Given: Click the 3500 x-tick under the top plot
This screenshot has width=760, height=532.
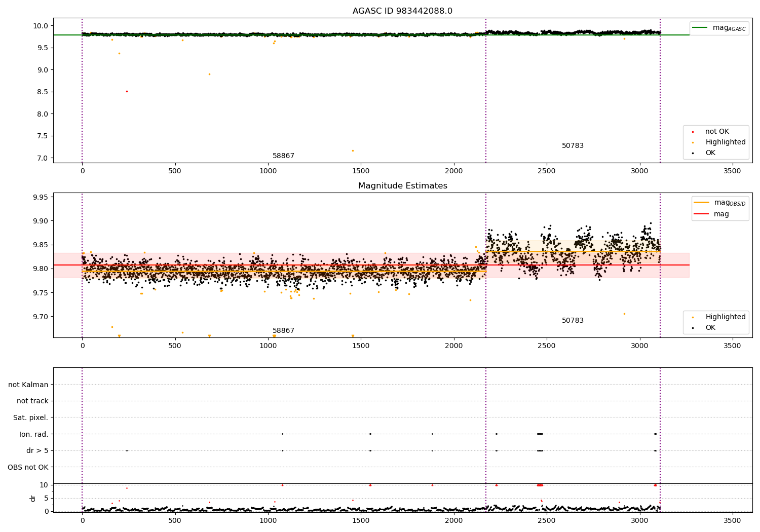Looking at the screenshot, I should (x=733, y=171).
